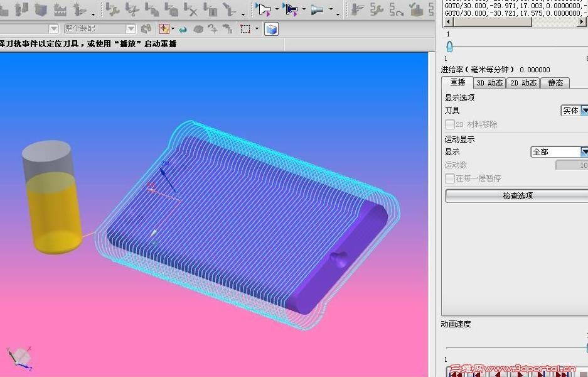Click the purple machined part
Image resolution: width=588 pixels, height=377 pixels.
click(247, 226)
